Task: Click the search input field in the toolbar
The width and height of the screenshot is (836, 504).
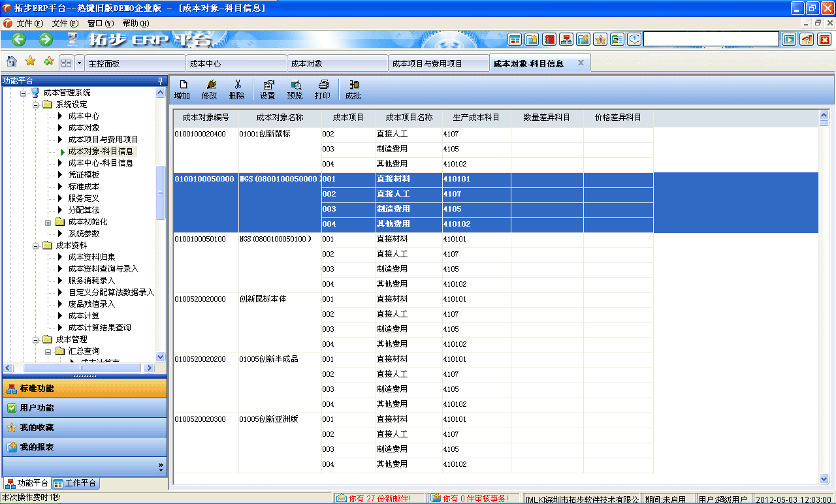Action: tap(711, 39)
